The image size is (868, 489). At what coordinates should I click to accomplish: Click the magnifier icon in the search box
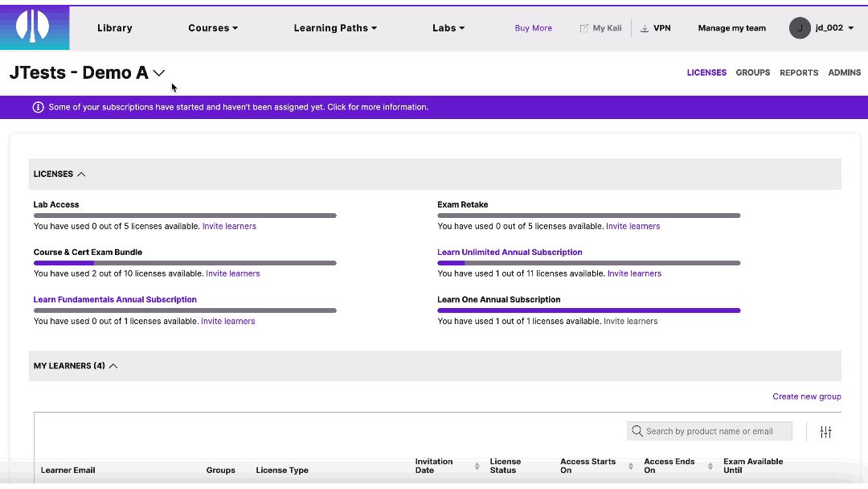point(637,431)
